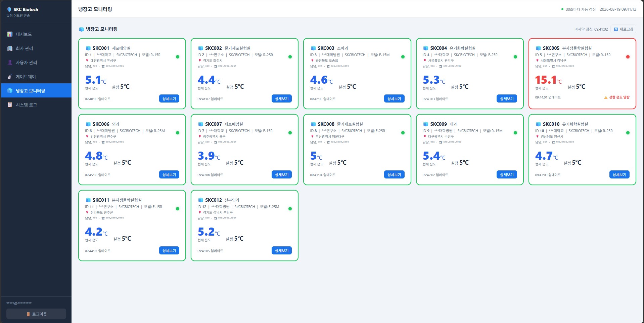
Task: Open 상세보기 for SKC004
Action: (x=506, y=99)
